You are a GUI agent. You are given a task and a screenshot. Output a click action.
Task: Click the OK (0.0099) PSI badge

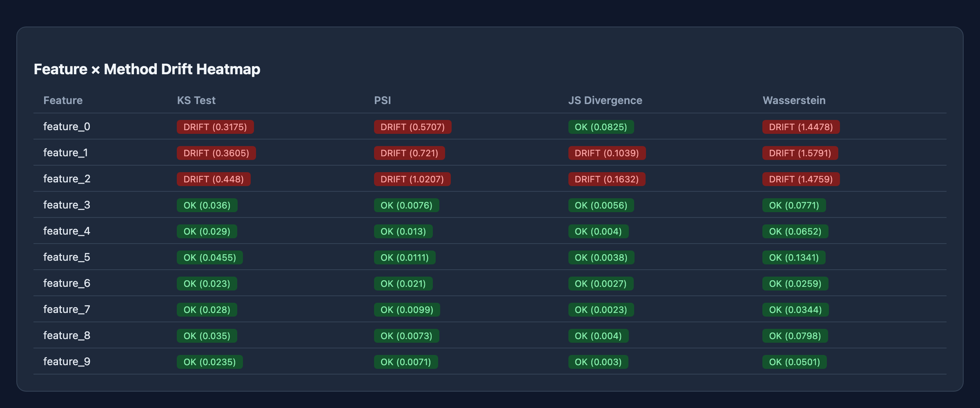pos(407,310)
